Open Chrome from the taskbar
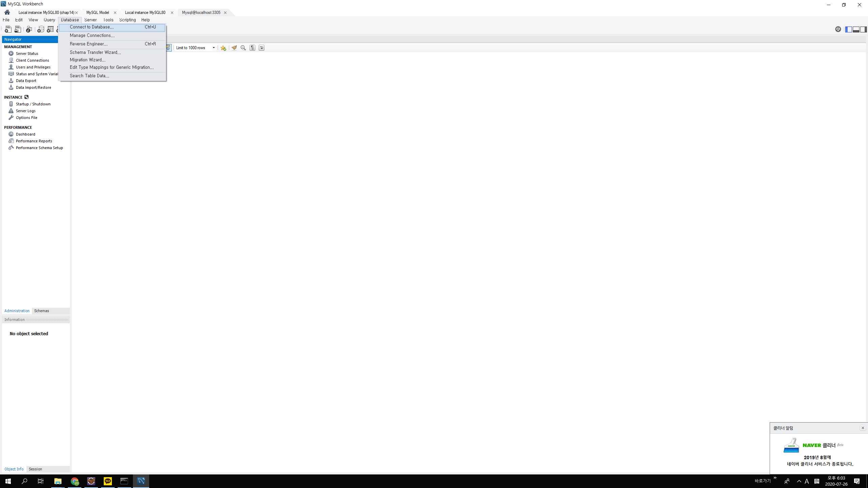This screenshot has width=868, height=488. (75, 481)
